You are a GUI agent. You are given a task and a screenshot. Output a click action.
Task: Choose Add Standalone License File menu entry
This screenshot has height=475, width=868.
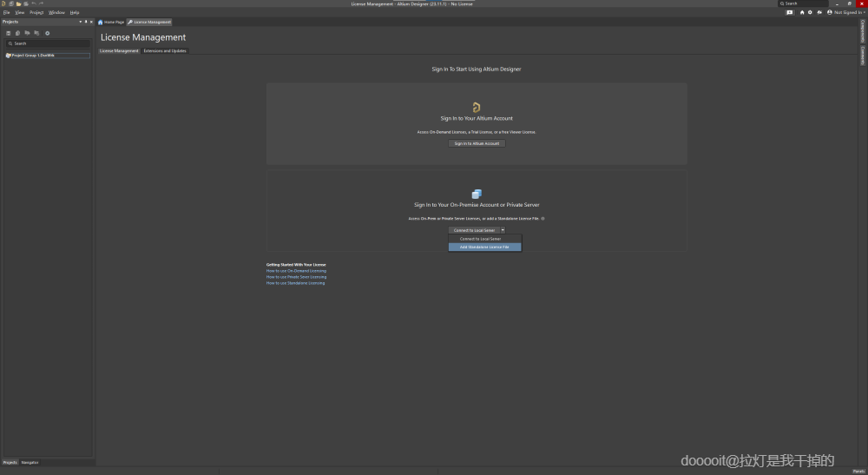485,247
